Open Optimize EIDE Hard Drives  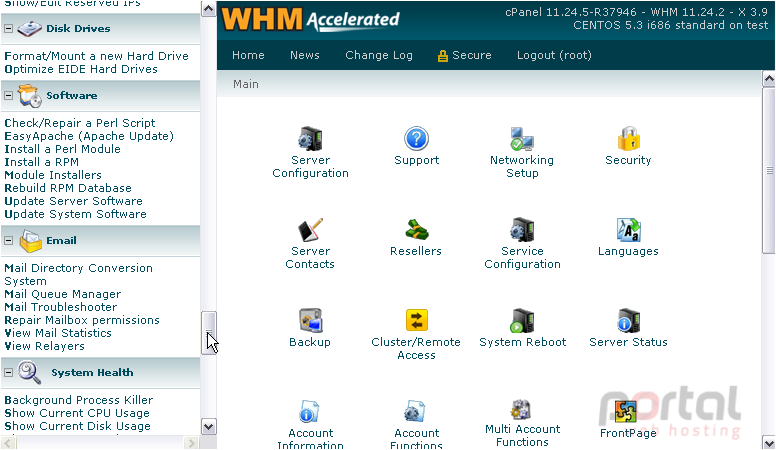(81, 69)
